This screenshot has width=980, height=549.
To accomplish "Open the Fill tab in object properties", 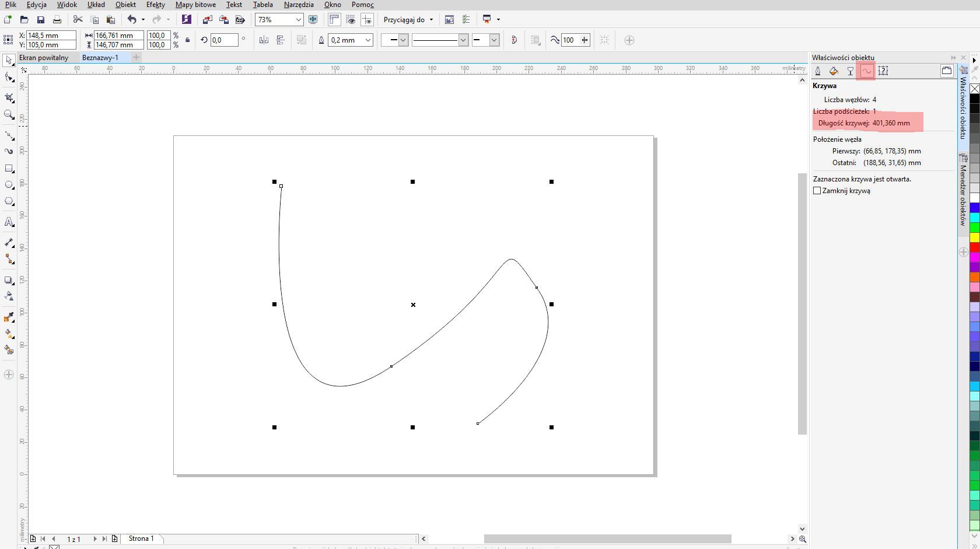I will tap(834, 71).
